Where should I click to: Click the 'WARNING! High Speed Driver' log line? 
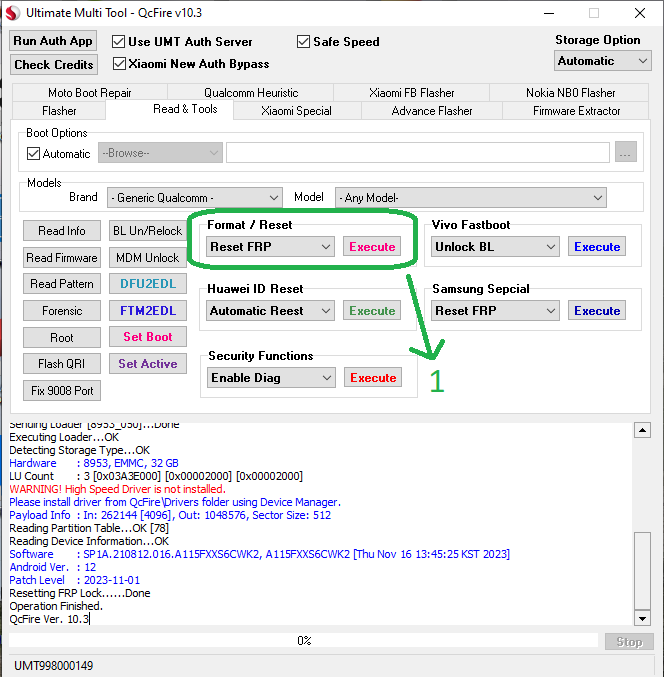117,489
